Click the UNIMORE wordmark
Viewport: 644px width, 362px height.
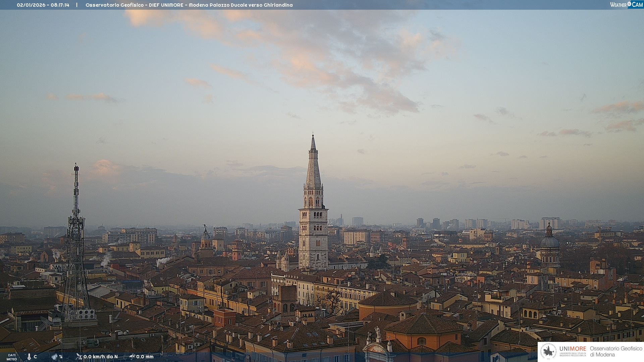pyautogui.click(x=573, y=349)
